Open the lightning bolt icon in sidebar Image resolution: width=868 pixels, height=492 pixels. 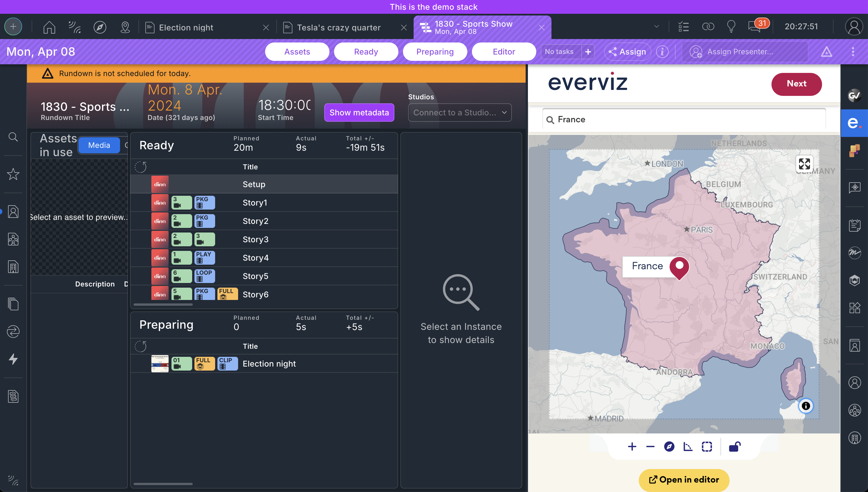(13, 359)
